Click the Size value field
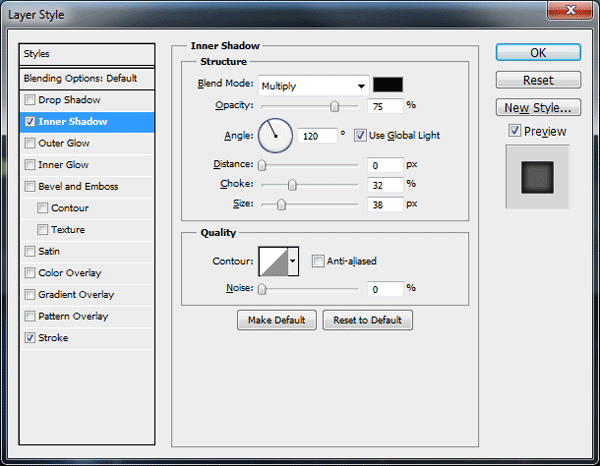The width and height of the screenshot is (600, 466). point(385,205)
